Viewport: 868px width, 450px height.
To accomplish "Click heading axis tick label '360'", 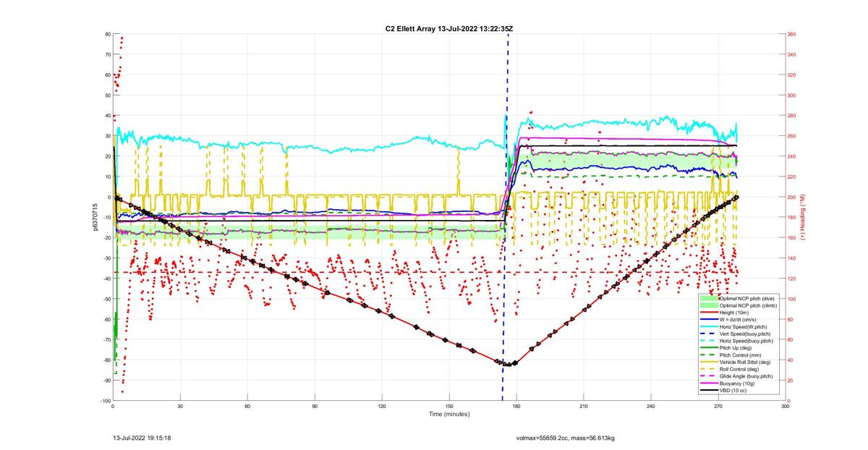I will [792, 34].
